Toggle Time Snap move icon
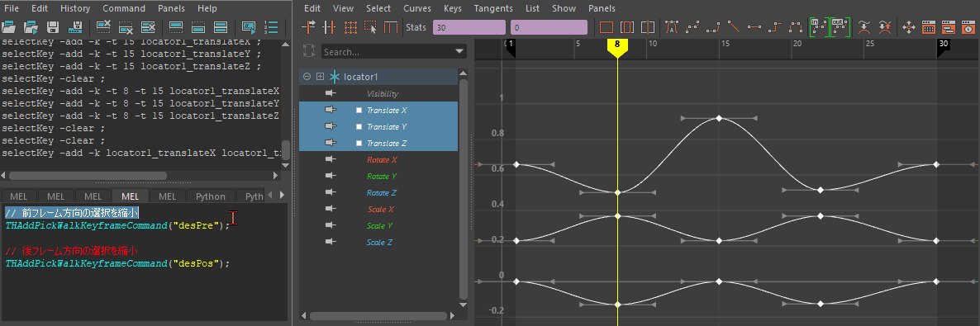The height and width of the screenshot is (326, 980). point(910,27)
